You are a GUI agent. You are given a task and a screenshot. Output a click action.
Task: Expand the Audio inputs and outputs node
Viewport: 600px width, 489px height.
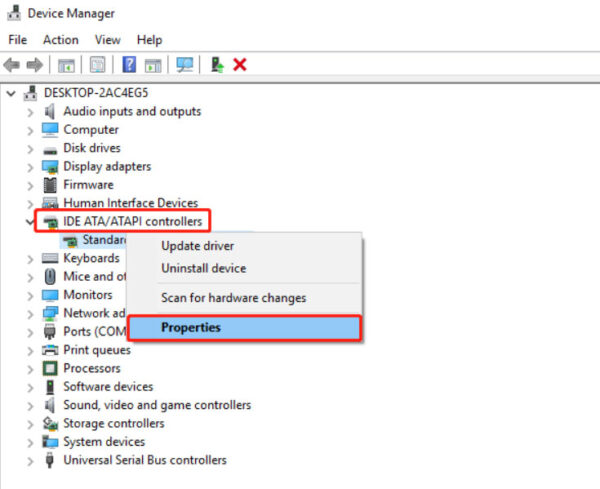30,112
